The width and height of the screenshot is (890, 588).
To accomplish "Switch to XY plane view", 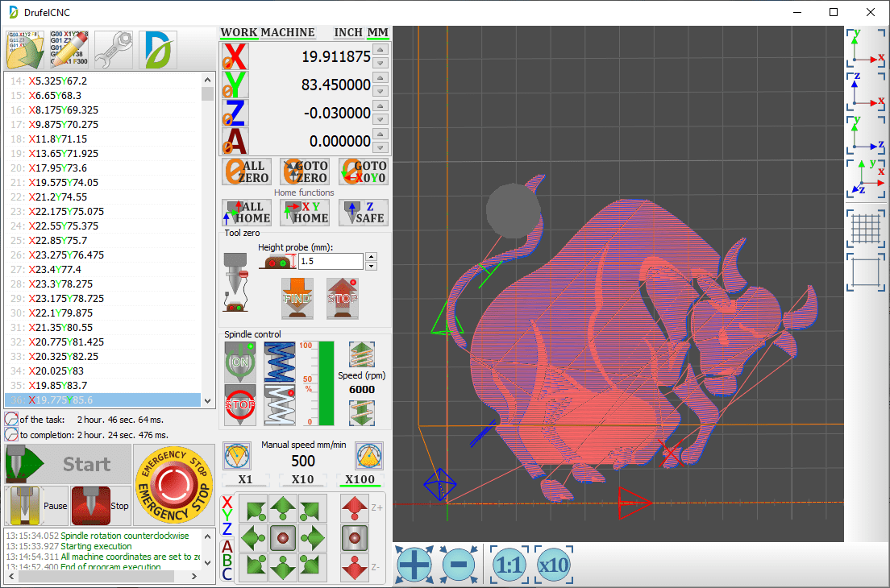I will pyautogui.click(x=866, y=48).
